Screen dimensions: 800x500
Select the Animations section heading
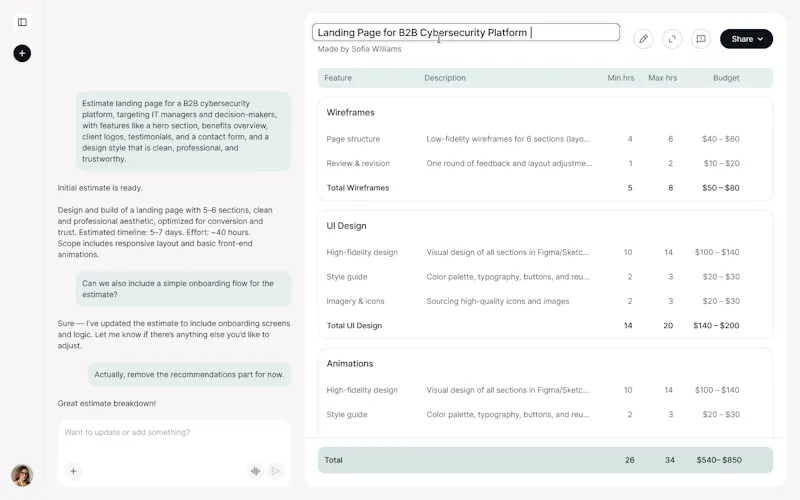tap(350, 363)
